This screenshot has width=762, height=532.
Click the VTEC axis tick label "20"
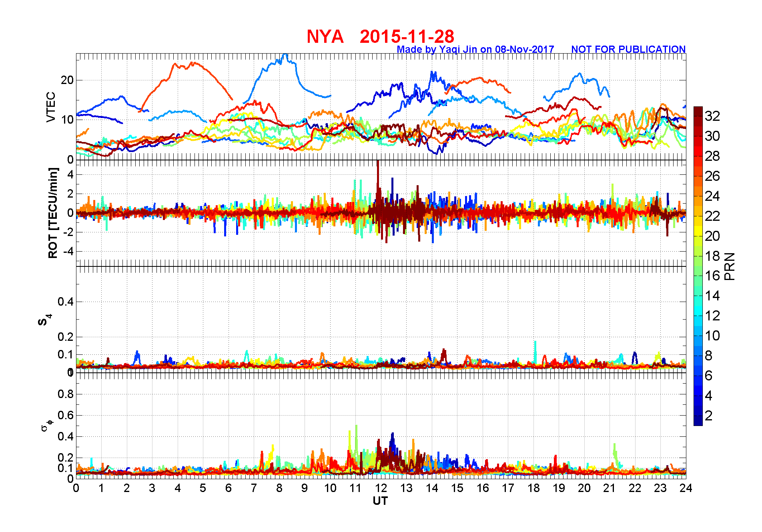pos(67,80)
